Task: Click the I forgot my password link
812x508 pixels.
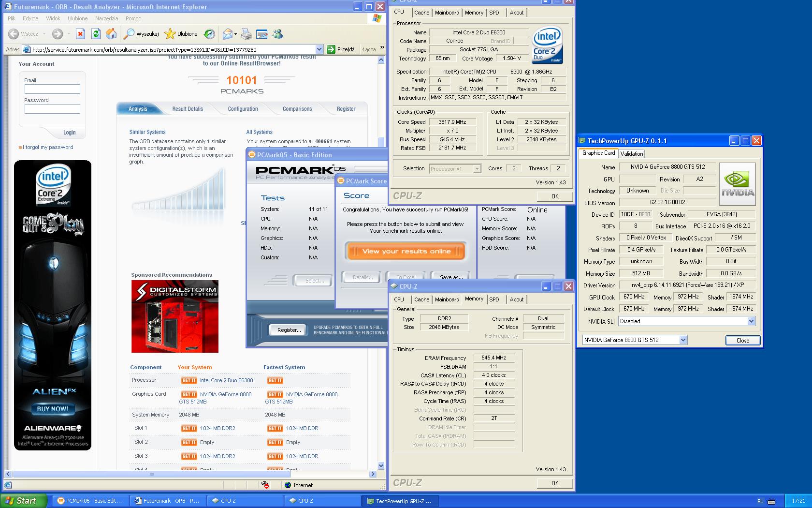Action: click(x=48, y=147)
